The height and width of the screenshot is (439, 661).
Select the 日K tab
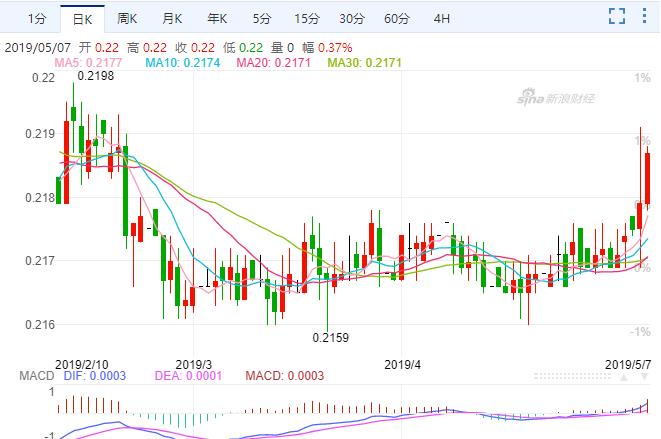pos(83,19)
